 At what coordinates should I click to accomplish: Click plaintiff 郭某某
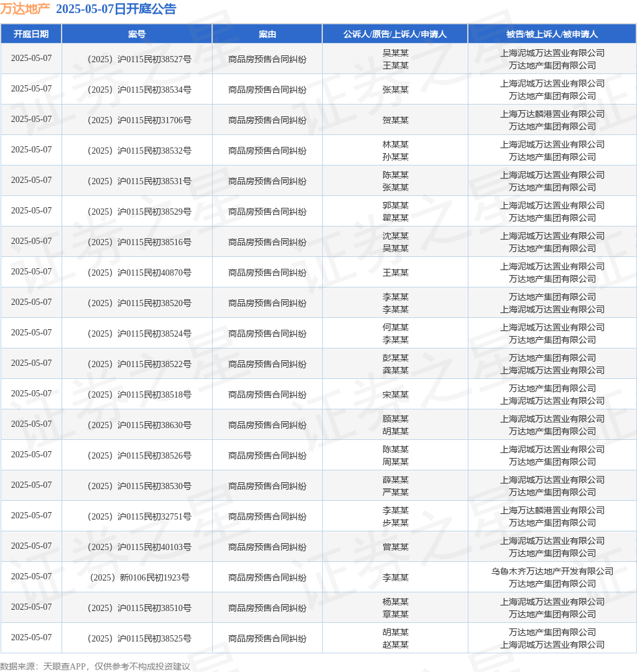click(x=396, y=205)
